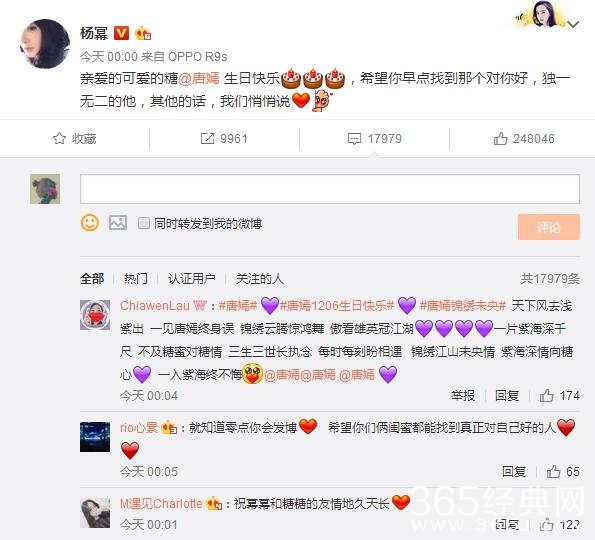Switch to the 热门 comments tab
This screenshot has width=595, height=540.
coord(135,279)
